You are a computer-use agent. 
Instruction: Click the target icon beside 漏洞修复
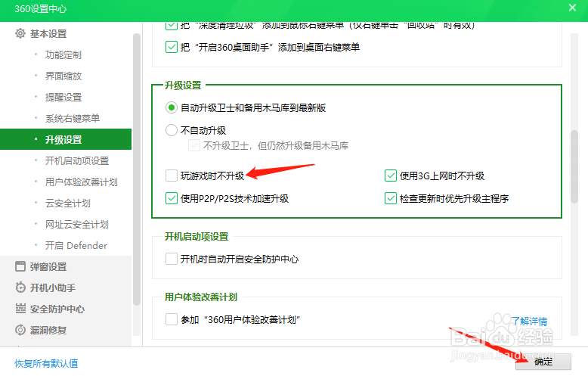coord(20,330)
